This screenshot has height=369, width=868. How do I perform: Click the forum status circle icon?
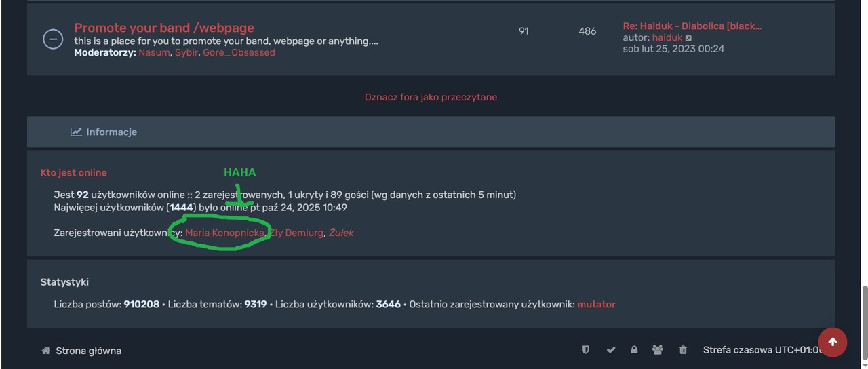tap(53, 39)
